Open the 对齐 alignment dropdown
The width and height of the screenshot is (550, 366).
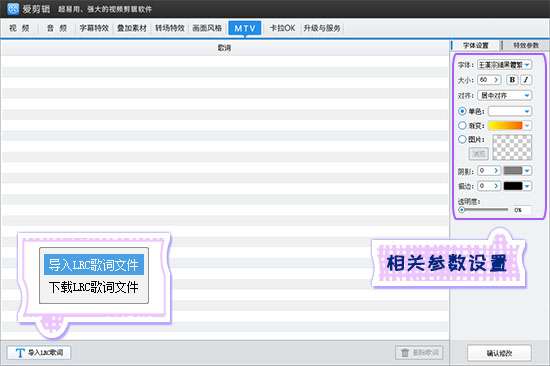pyautogui.click(x=504, y=95)
